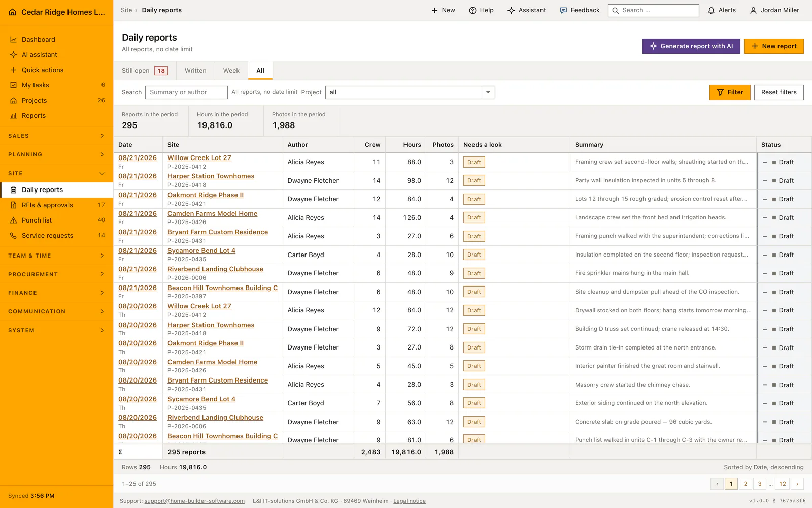Click the home logo icon Cedar Ridge Homes
812x508 pixels.
click(13, 12)
